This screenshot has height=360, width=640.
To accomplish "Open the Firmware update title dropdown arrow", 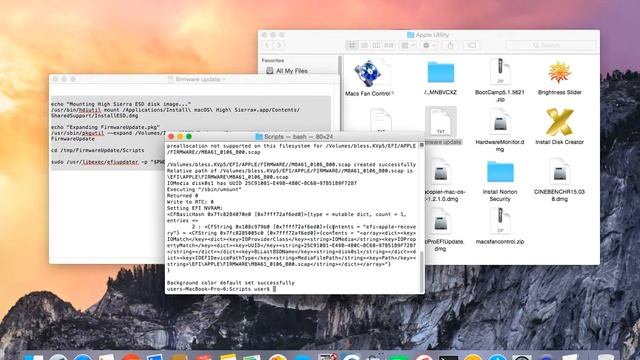I will coord(224,79).
